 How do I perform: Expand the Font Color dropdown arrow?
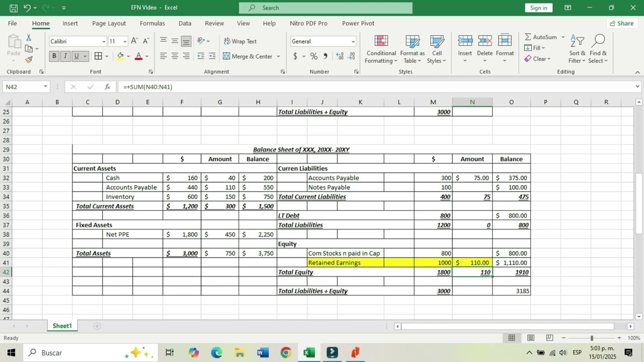(x=146, y=56)
